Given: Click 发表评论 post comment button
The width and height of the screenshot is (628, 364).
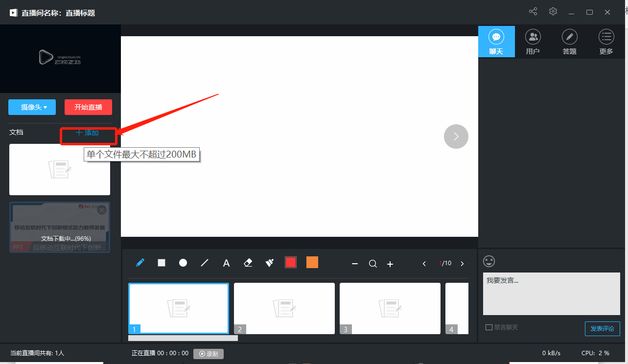Looking at the screenshot, I should pyautogui.click(x=603, y=329).
